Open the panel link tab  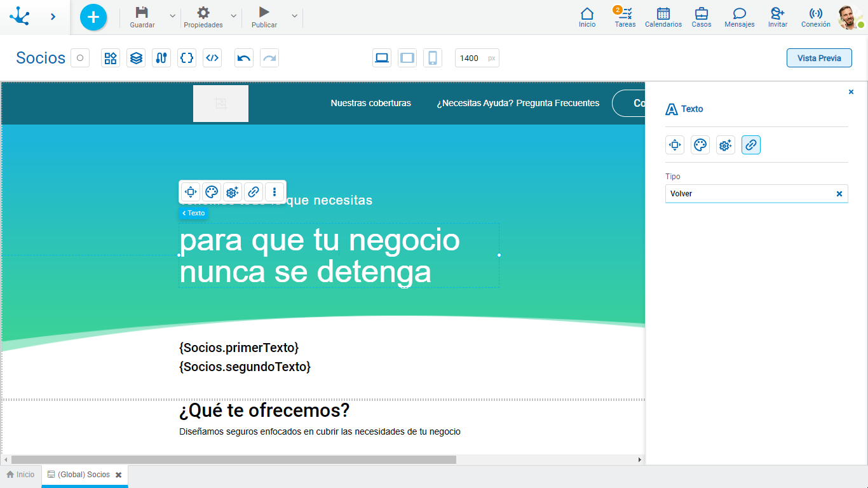[x=751, y=145]
